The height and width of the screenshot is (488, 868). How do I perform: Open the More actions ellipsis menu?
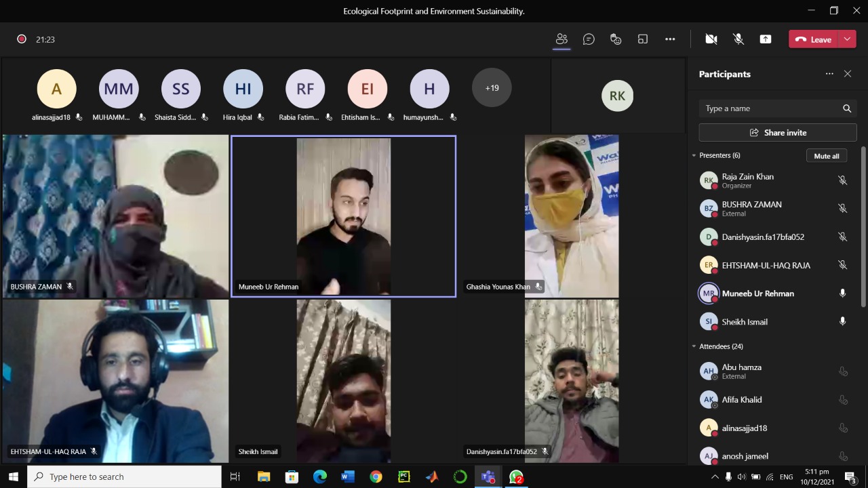(x=670, y=39)
